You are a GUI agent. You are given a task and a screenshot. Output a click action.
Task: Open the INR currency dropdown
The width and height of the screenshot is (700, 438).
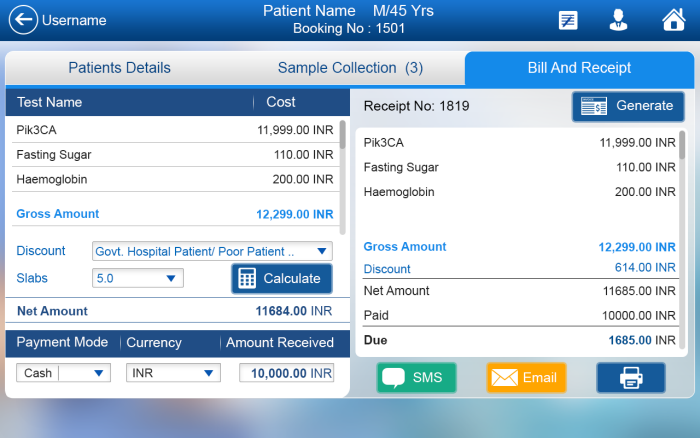pyautogui.click(x=173, y=373)
